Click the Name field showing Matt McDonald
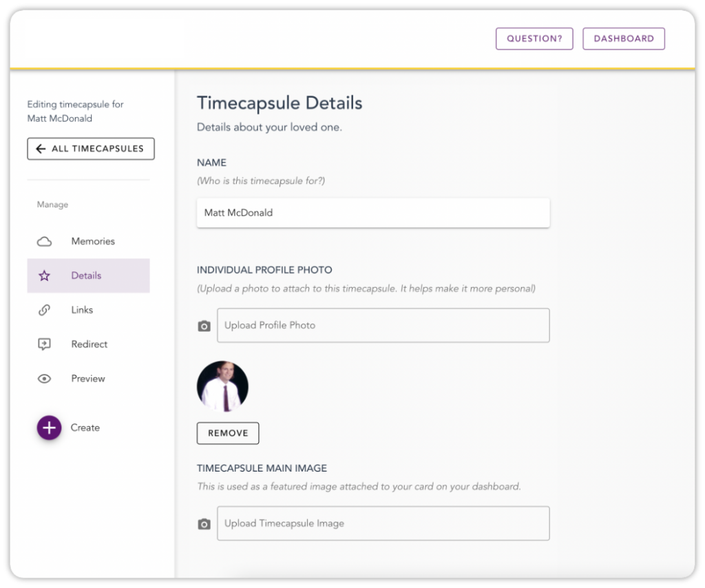705x588 pixels. click(x=373, y=213)
